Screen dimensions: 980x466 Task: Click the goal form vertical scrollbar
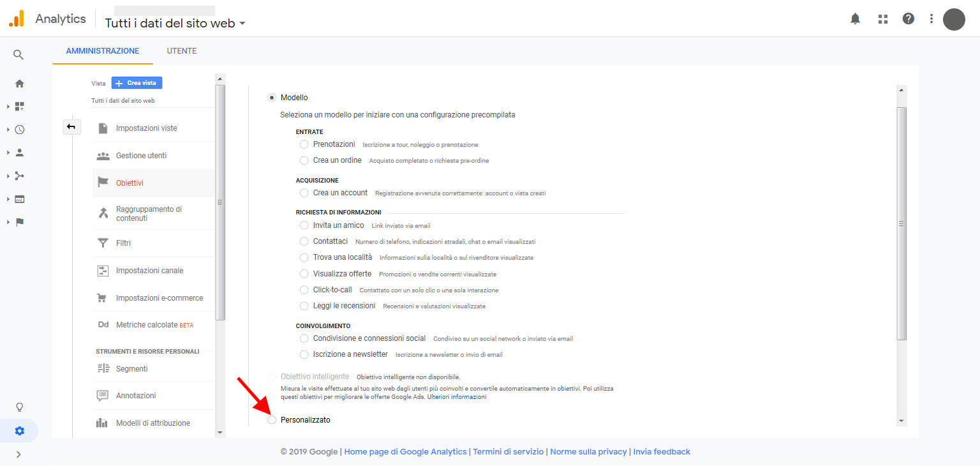click(x=902, y=223)
